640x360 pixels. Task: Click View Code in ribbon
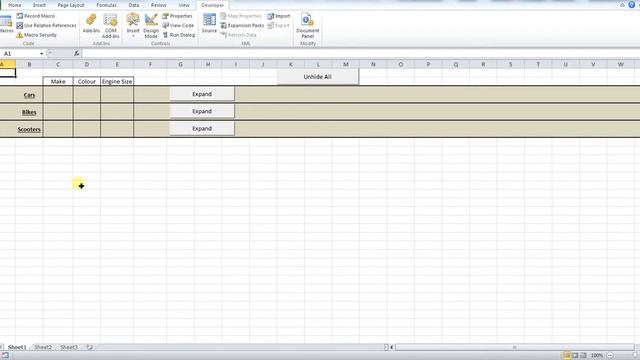coord(178,25)
